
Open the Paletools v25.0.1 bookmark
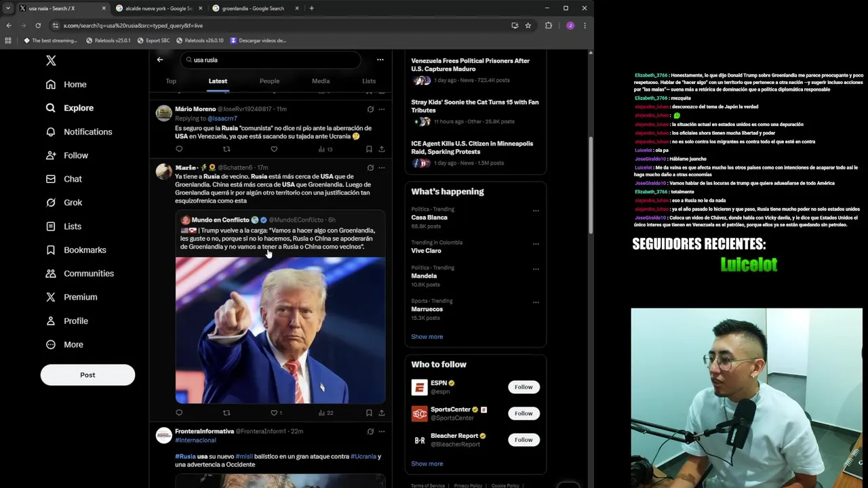(x=108, y=41)
